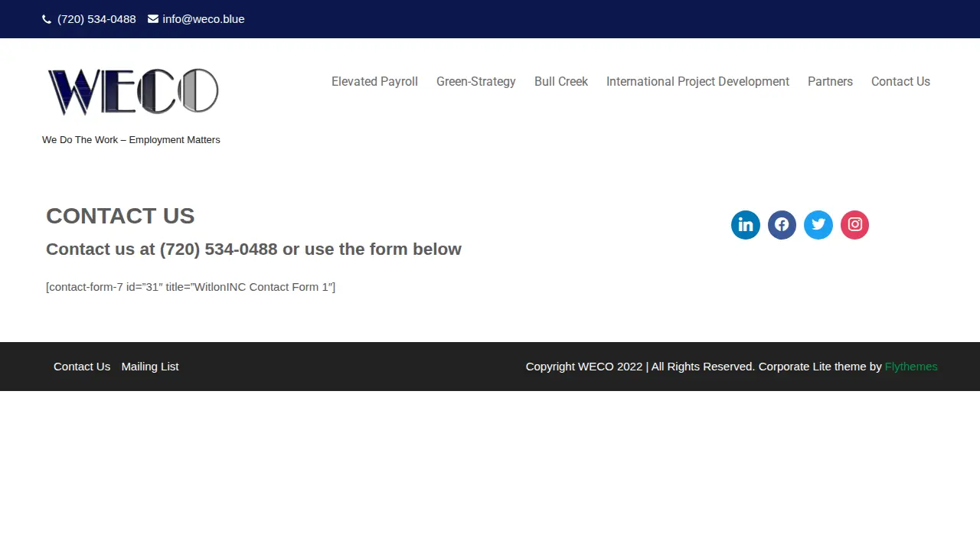Open the Twitter social icon
Viewport: 980px width, 551px height.
818,225
